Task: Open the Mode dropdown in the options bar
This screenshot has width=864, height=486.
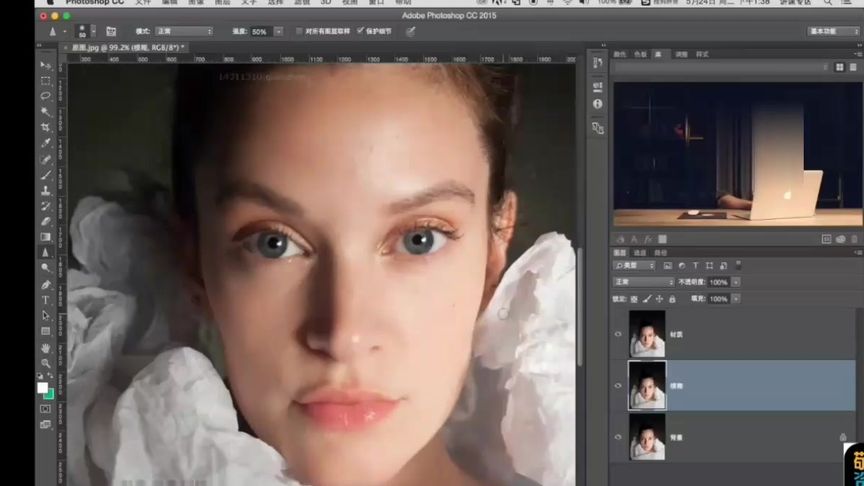Action: (183, 32)
